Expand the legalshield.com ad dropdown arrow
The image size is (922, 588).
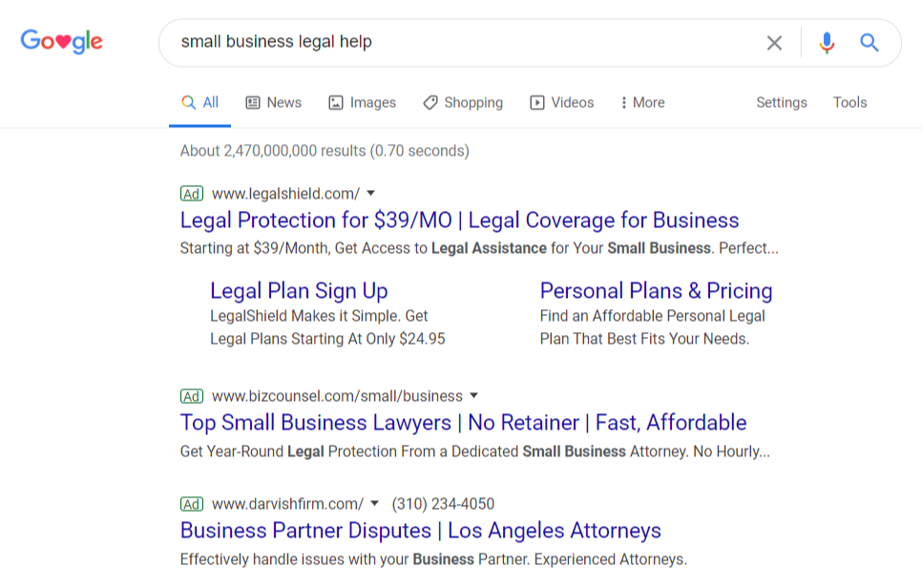(x=371, y=194)
